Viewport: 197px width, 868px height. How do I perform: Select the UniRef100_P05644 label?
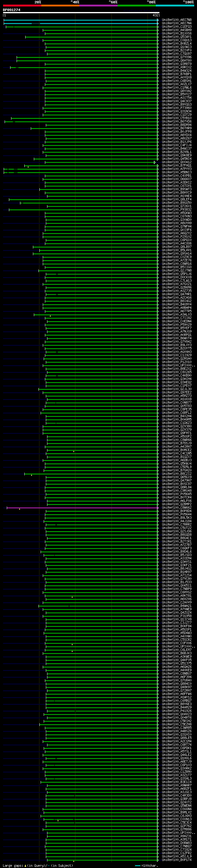coord(177,515)
